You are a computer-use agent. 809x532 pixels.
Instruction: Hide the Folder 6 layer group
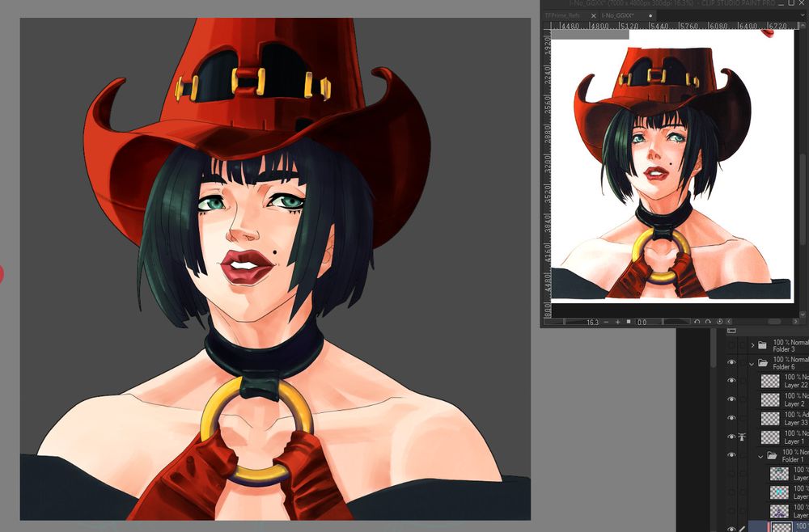pyautogui.click(x=731, y=362)
